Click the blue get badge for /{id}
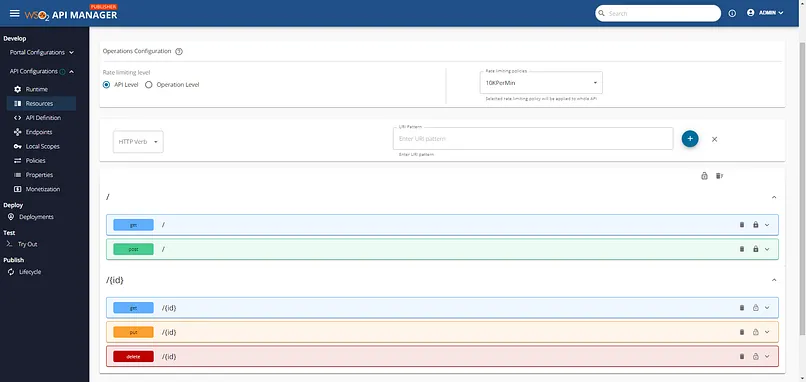The width and height of the screenshot is (806, 382). (133, 308)
